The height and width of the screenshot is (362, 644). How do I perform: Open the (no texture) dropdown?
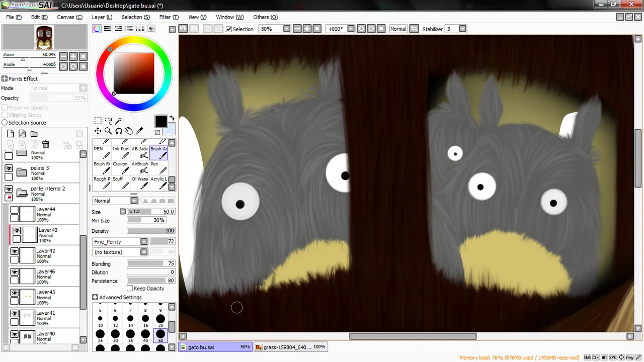(x=144, y=252)
